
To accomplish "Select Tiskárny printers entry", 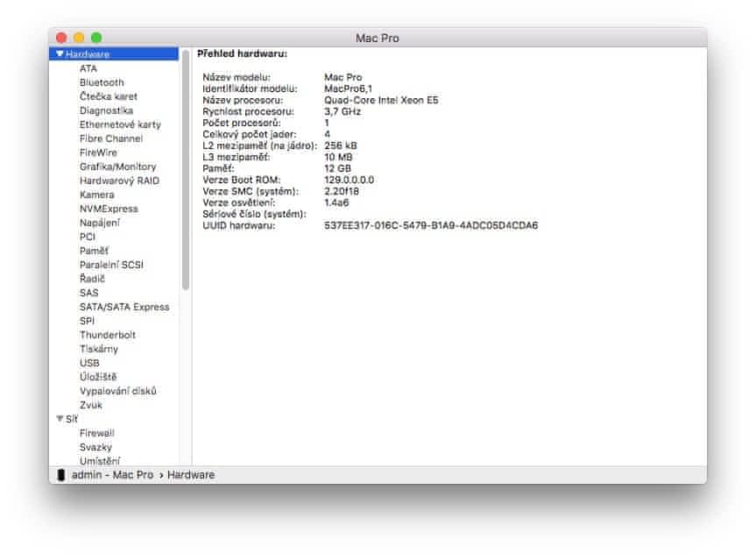I will coord(99,349).
